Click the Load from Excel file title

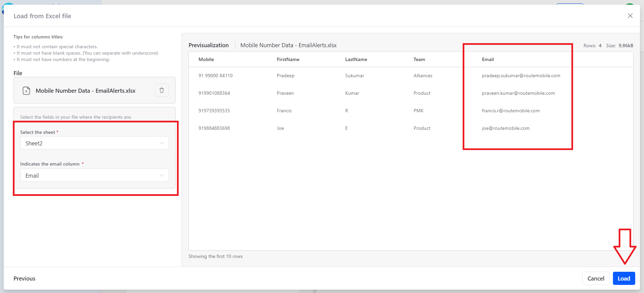pyautogui.click(x=42, y=16)
